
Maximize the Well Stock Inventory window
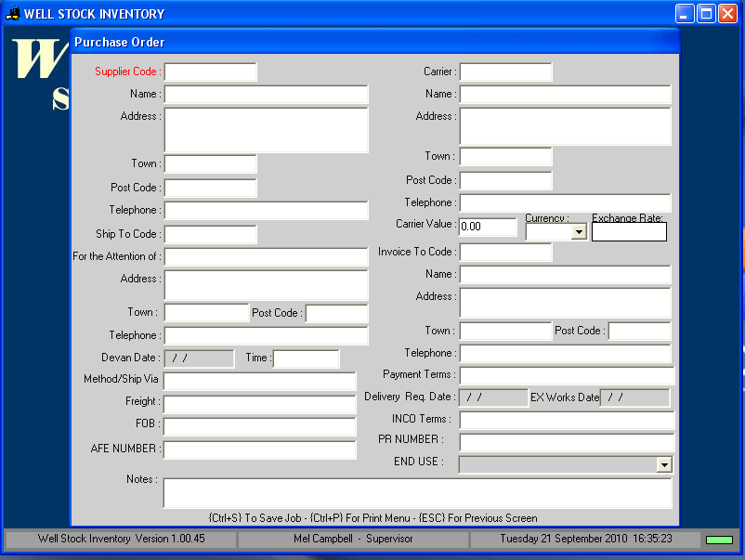pyautogui.click(x=706, y=14)
